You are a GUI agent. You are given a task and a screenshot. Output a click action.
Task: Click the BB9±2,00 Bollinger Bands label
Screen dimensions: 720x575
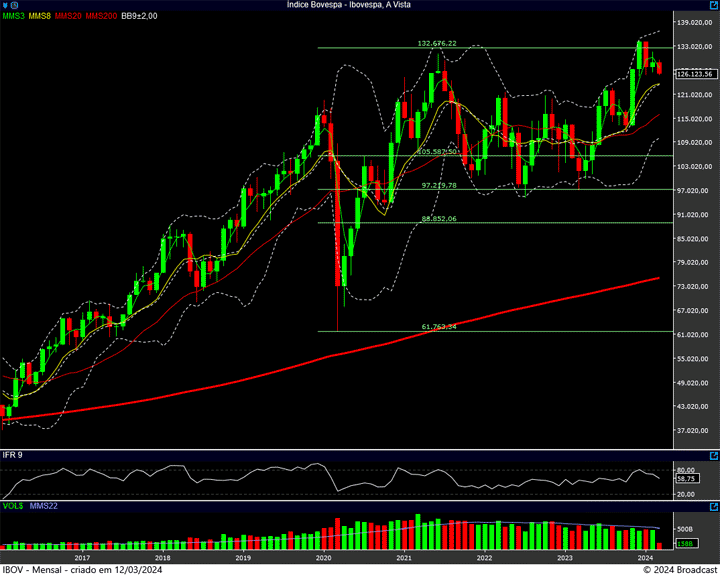pos(139,17)
